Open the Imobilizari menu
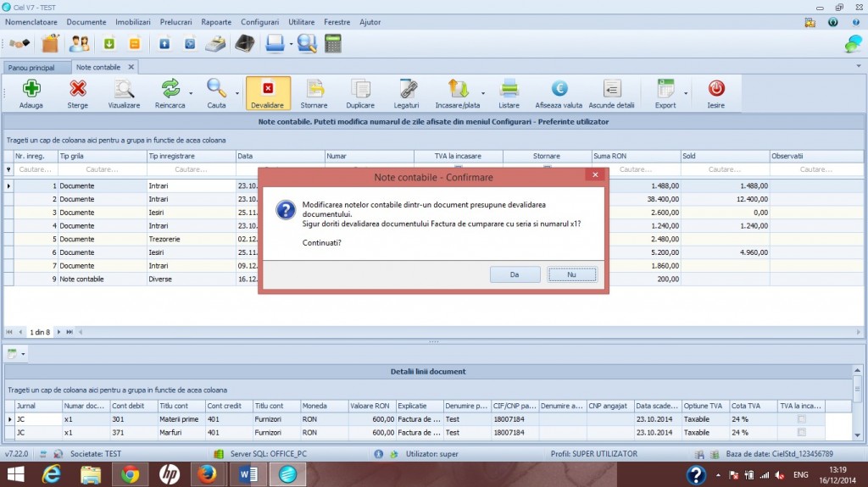This screenshot has width=868, height=487. coord(133,22)
